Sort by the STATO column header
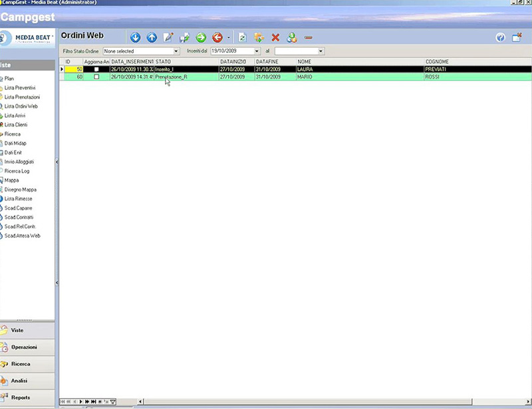Image resolution: width=532 pixels, height=409 pixels. pos(186,62)
